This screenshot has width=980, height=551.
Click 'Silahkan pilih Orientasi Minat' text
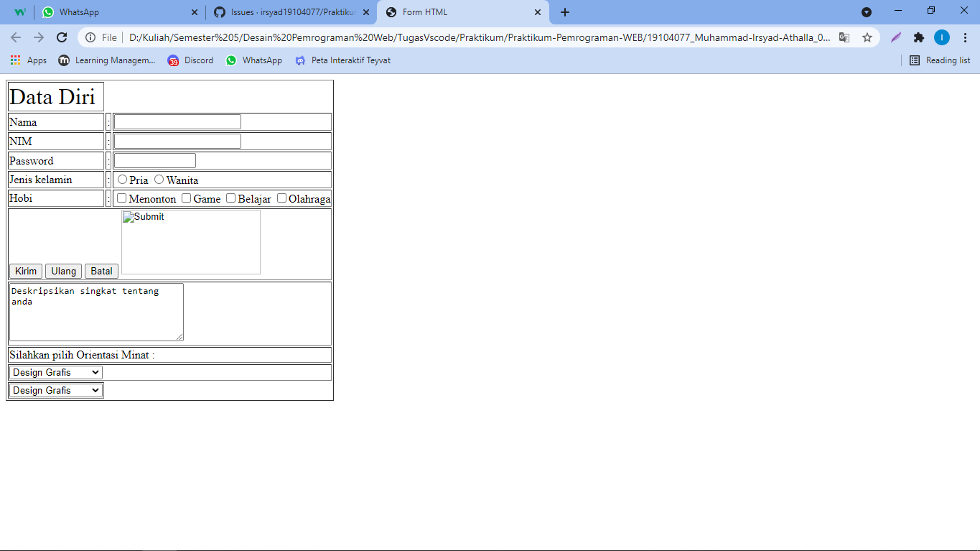click(82, 355)
